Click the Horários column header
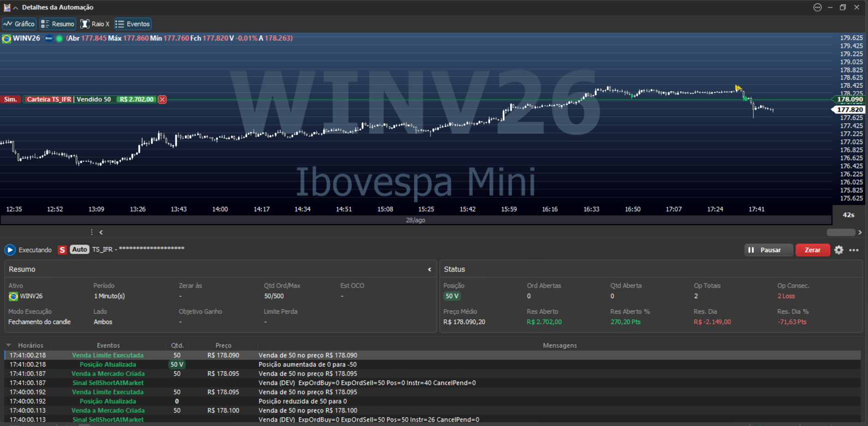This screenshot has width=868, height=426. (30, 345)
